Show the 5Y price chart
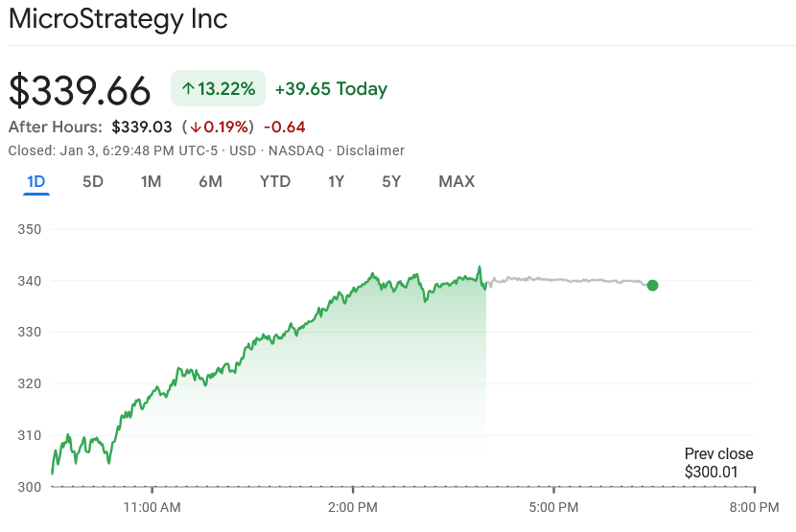Screen dimensions: 796x532 (391, 181)
